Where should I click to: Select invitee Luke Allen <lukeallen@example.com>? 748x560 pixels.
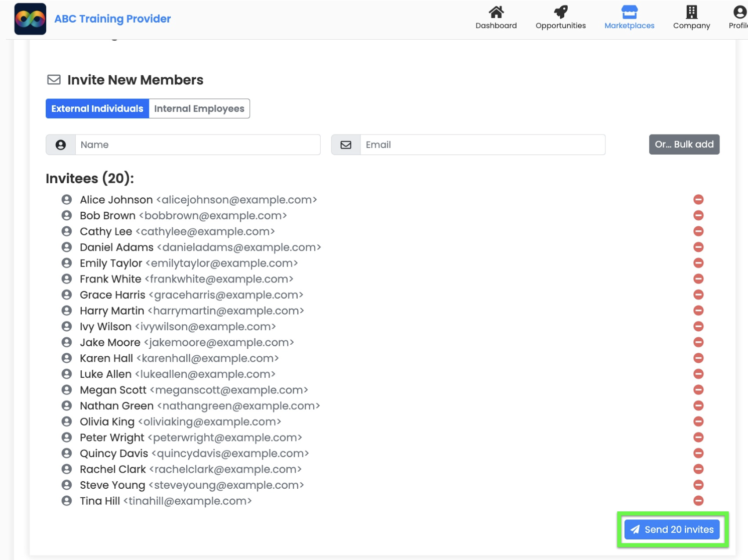(x=178, y=374)
